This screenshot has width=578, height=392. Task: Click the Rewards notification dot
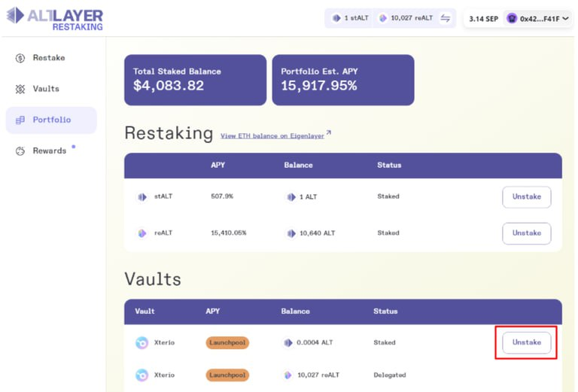coord(74,147)
